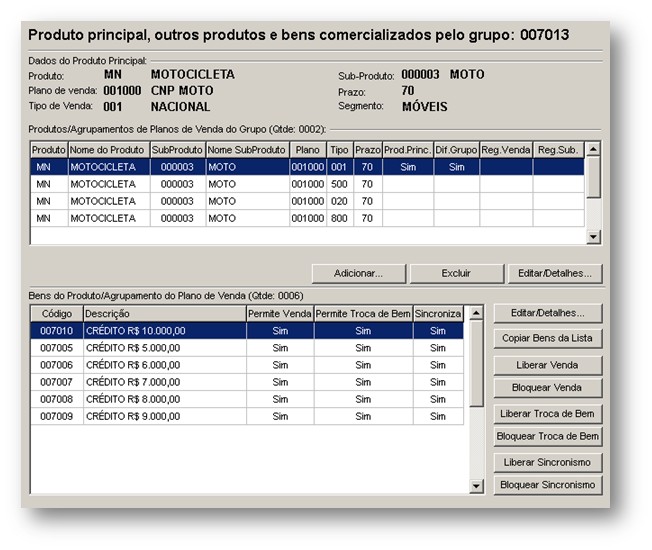Select row CRÉDITO R$ 7.000,00
The height and width of the screenshot is (550, 652).
[247, 382]
